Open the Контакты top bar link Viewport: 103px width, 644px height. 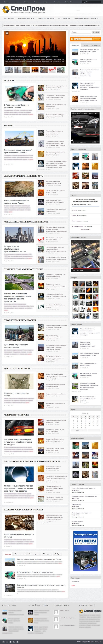point(57,2)
